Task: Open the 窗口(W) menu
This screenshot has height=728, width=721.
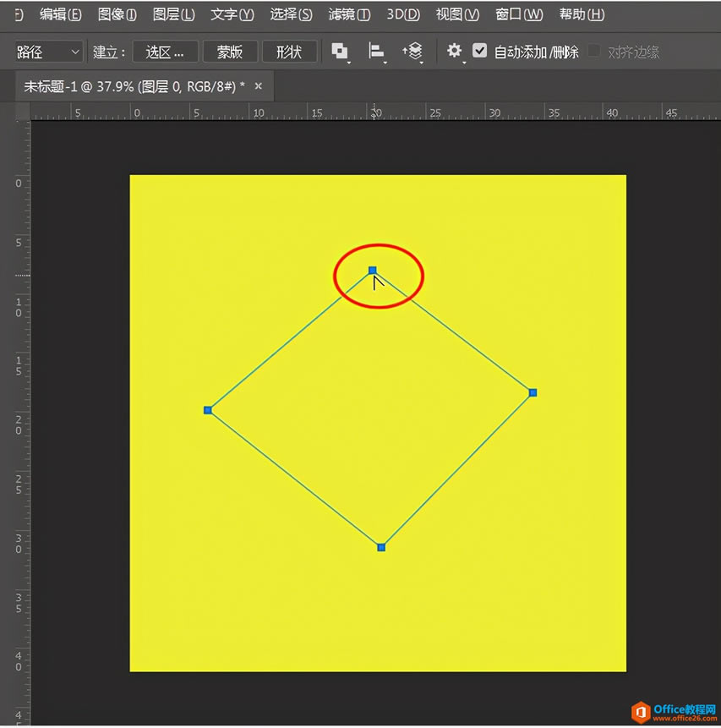Action: coord(519,15)
